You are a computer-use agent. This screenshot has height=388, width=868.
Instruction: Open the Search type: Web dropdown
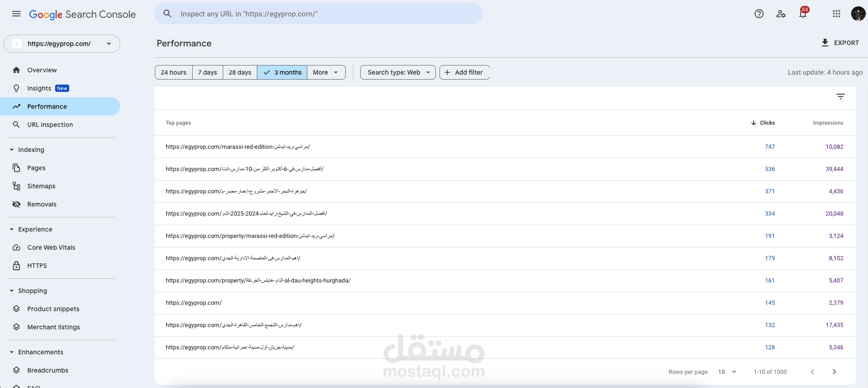[x=398, y=72]
